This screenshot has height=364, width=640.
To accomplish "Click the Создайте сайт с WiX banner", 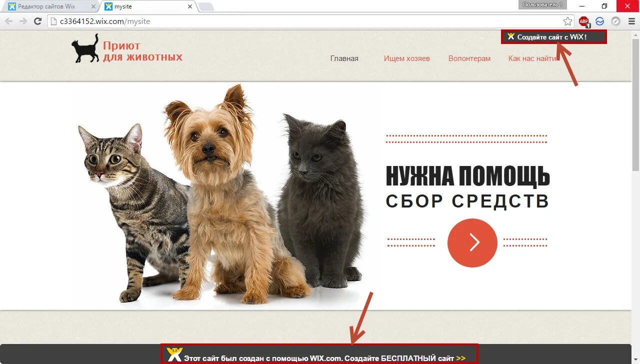I will (x=554, y=37).
